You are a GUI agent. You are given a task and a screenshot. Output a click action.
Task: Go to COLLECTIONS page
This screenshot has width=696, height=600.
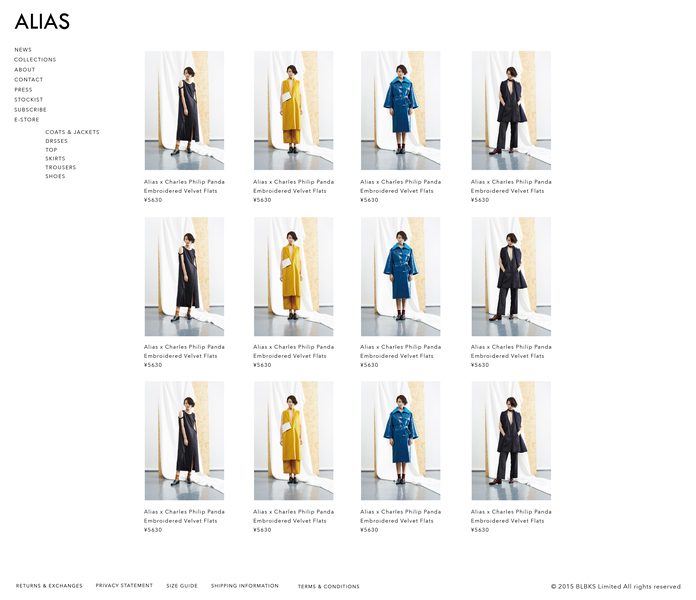pyautogui.click(x=35, y=59)
